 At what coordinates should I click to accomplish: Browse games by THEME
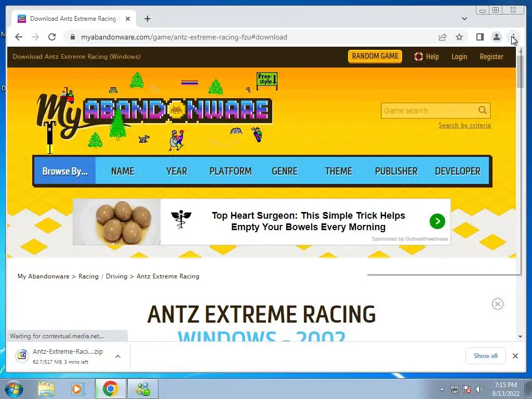click(x=338, y=171)
